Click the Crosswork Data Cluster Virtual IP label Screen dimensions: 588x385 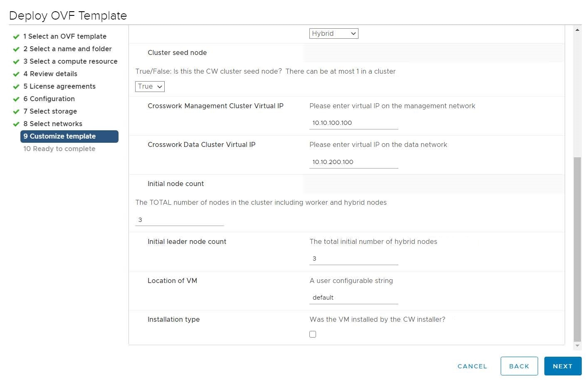pyautogui.click(x=201, y=144)
